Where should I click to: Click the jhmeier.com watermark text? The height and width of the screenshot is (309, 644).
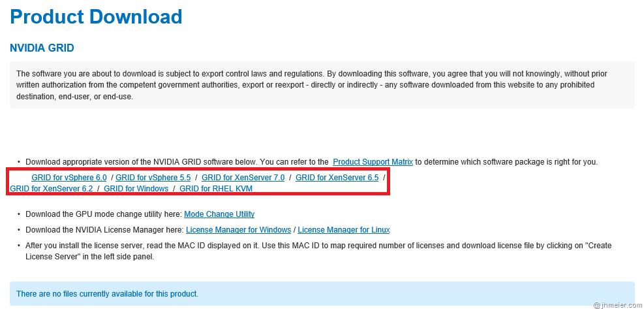tap(617, 304)
